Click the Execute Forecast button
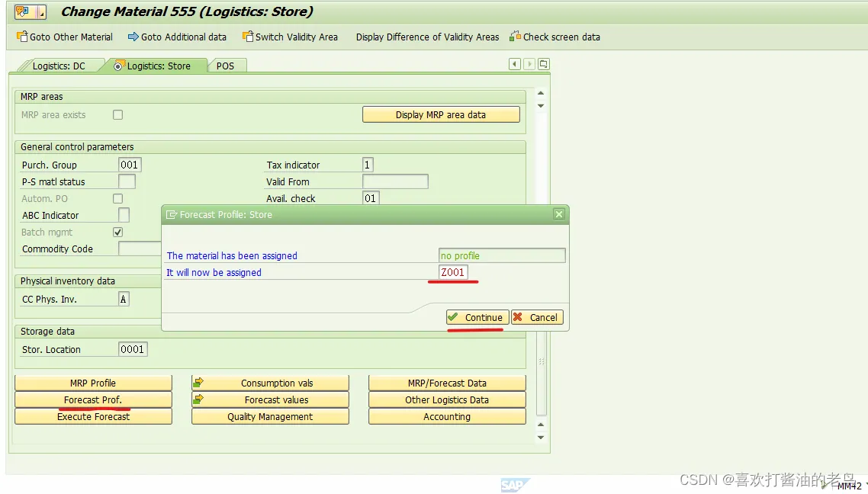The height and width of the screenshot is (494, 868). click(93, 416)
